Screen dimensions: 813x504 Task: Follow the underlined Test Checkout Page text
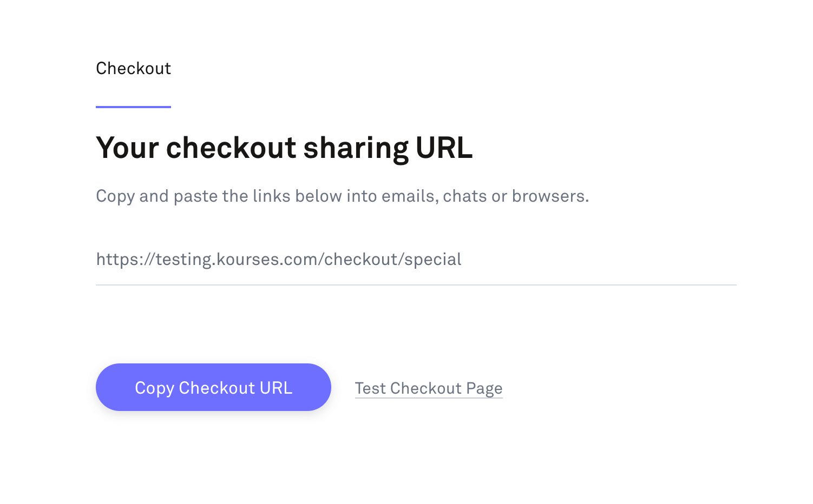[x=429, y=388]
